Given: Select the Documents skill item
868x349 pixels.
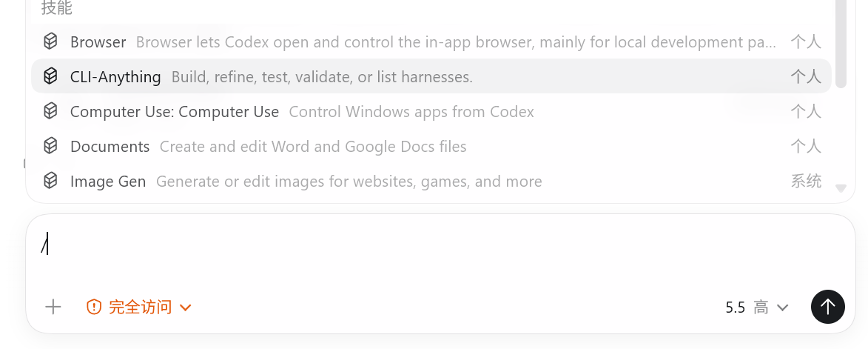Looking at the screenshot, I should click(x=431, y=146).
